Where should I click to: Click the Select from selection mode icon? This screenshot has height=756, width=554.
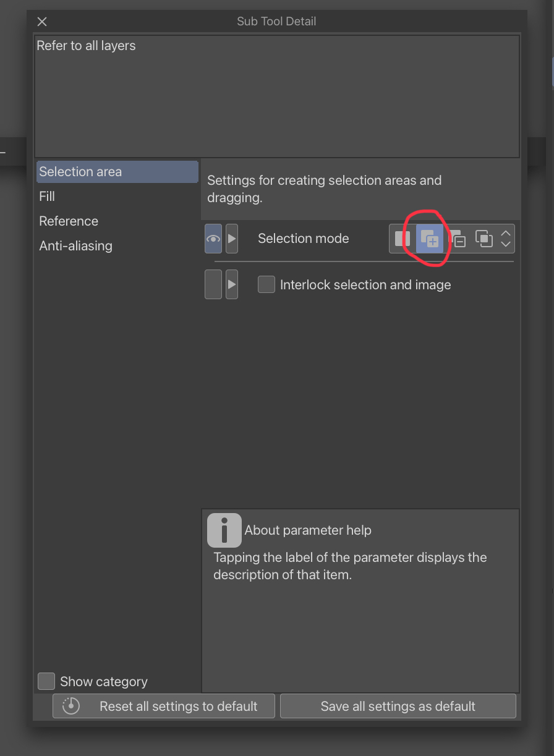click(x=484, y=239)
